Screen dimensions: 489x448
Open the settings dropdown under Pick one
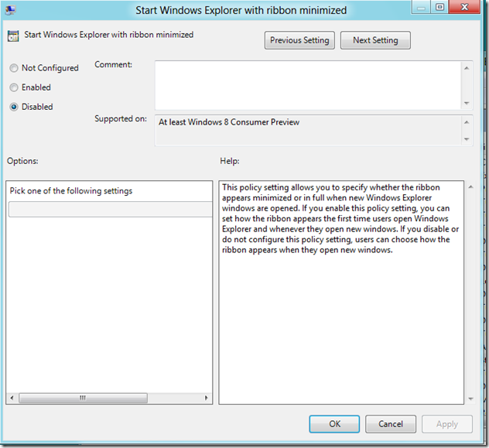pos(111,209)
